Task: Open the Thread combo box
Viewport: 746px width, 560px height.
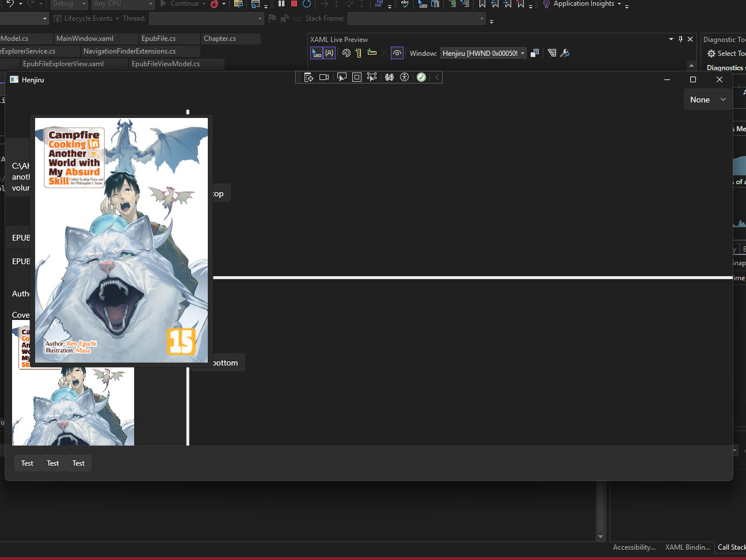Action: coord(206,18)
